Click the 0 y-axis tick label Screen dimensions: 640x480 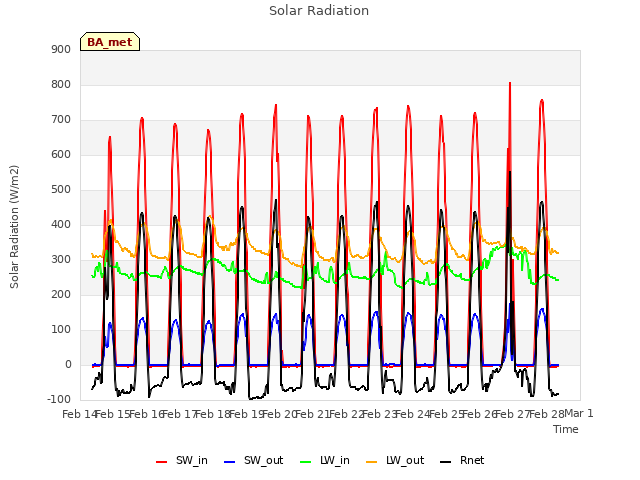68,365
